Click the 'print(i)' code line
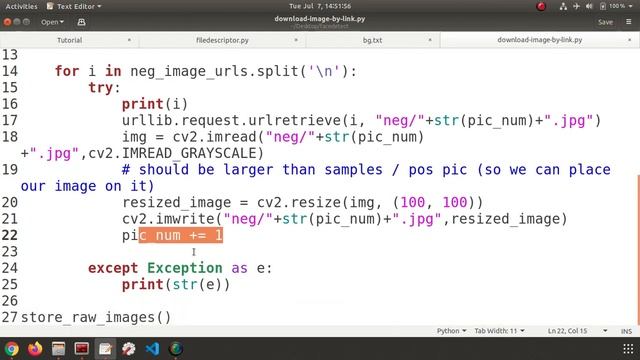Image resolution: width=640 pixels, height=360 pixels. (155, 104)
